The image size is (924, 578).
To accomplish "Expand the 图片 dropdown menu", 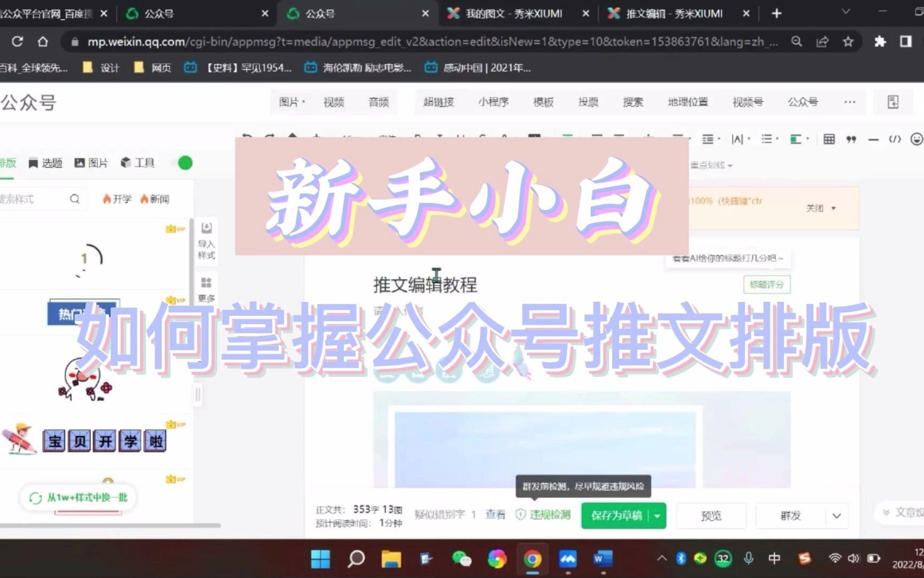I will tap(291, 102).
